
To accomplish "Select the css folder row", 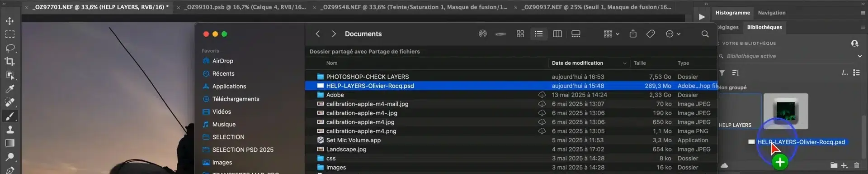I will (511, 158).
